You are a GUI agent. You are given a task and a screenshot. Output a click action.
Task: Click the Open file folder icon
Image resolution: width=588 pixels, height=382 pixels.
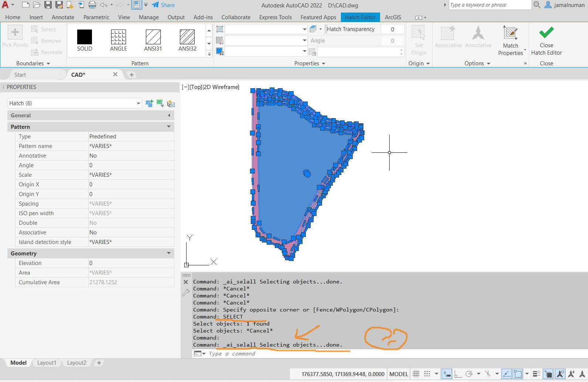tap(37, 5)
